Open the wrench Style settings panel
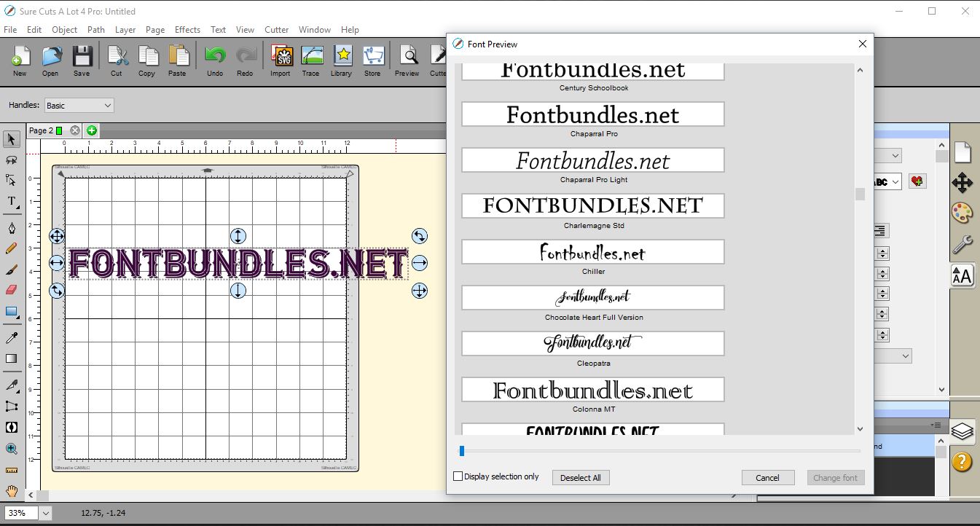980x526 pixels. [963, 245]
